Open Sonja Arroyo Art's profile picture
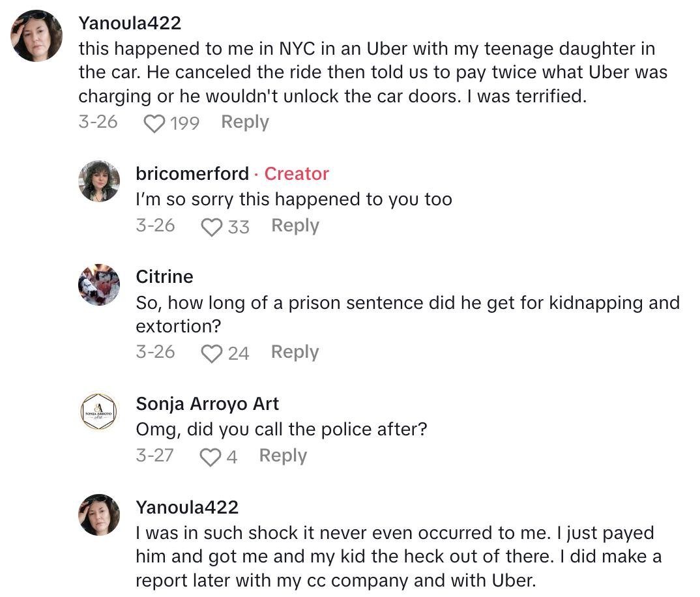 pyautogui.click(x=98, y=411)
